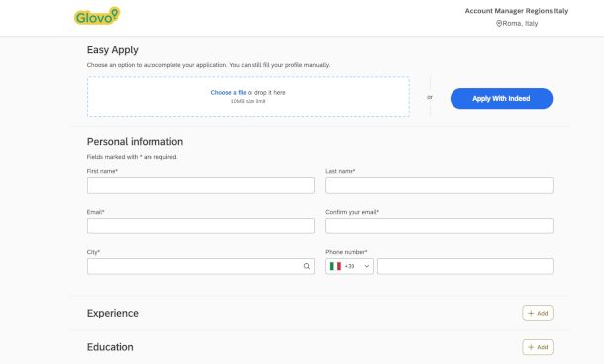This screenshot has width=604, height=364.
Task: Add an Experience entry
Action: pyautogui.click(x=538, y=313)
